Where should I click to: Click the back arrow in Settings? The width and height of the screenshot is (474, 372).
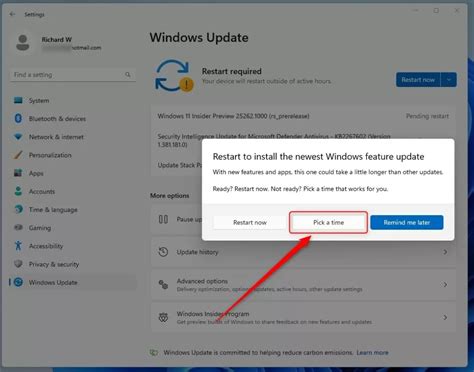tap(13, 14)
